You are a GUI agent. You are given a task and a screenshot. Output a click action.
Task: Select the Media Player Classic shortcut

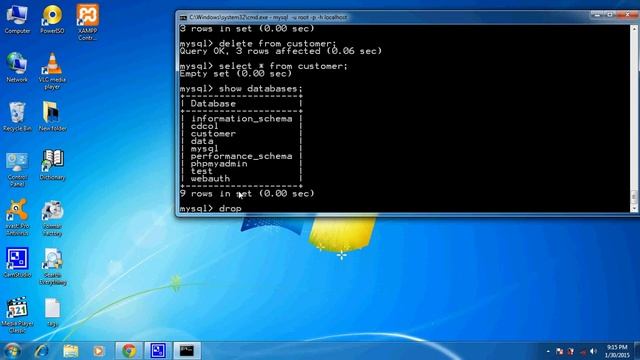coord(17,315)
